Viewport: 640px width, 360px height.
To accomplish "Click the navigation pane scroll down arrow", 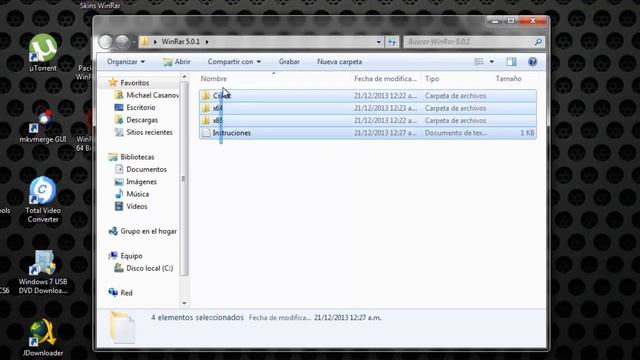I will pos(184,303).
